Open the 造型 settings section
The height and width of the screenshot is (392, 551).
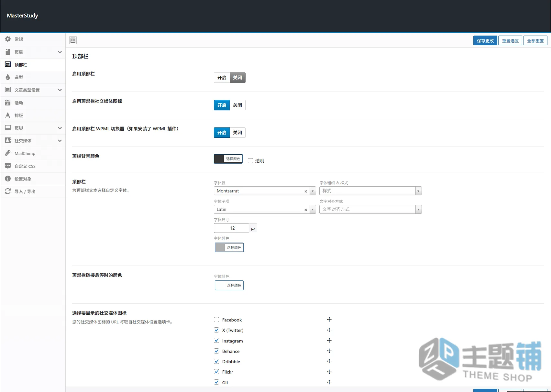[33, 77]
